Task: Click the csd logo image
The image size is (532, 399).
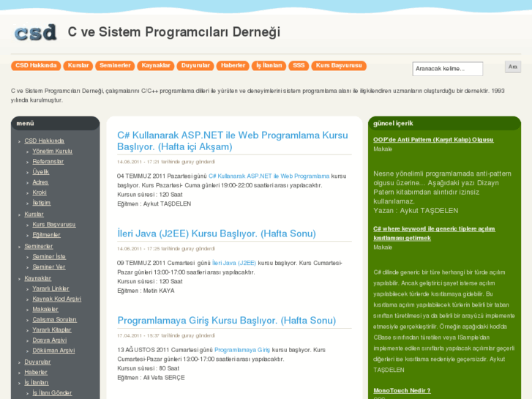Action: 35,33
